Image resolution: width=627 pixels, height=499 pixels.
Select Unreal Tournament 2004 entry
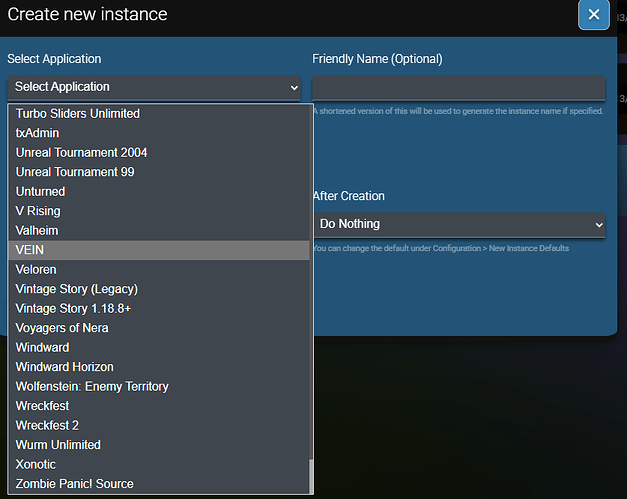[x=158, y=153]
